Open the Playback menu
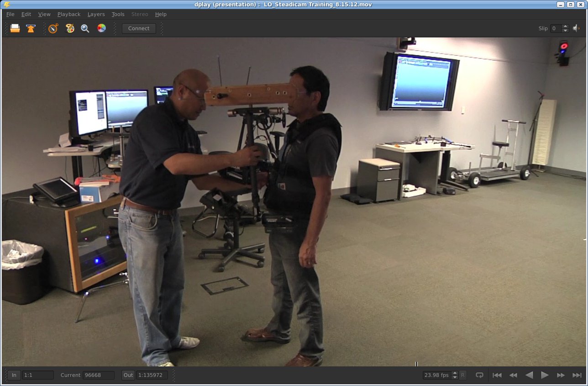 [69, 14]
